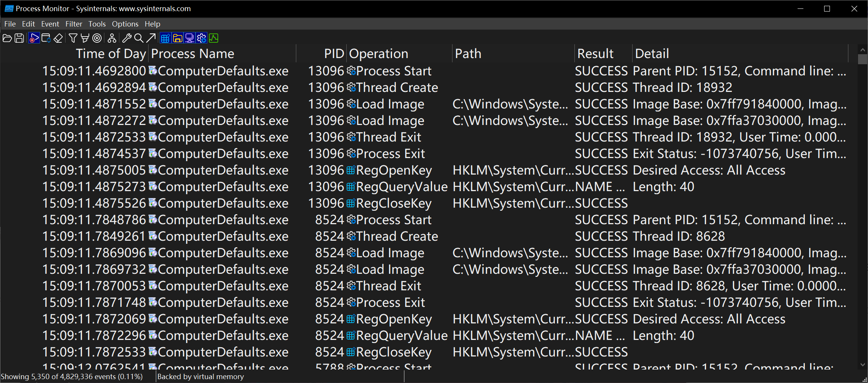The image size is (868, 383).
Task: Click Thread Exit operation for PID 8524
Action: coord(389,286)
